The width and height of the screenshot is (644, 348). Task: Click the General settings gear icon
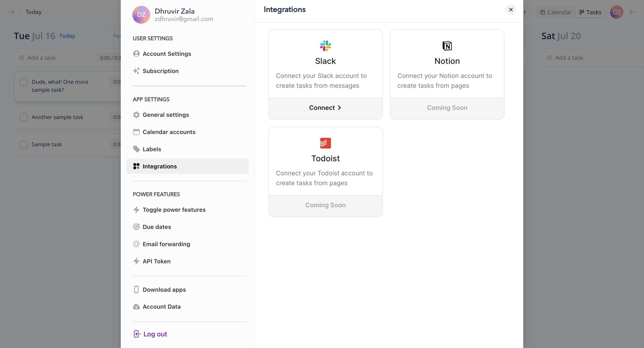coord(136,115)
